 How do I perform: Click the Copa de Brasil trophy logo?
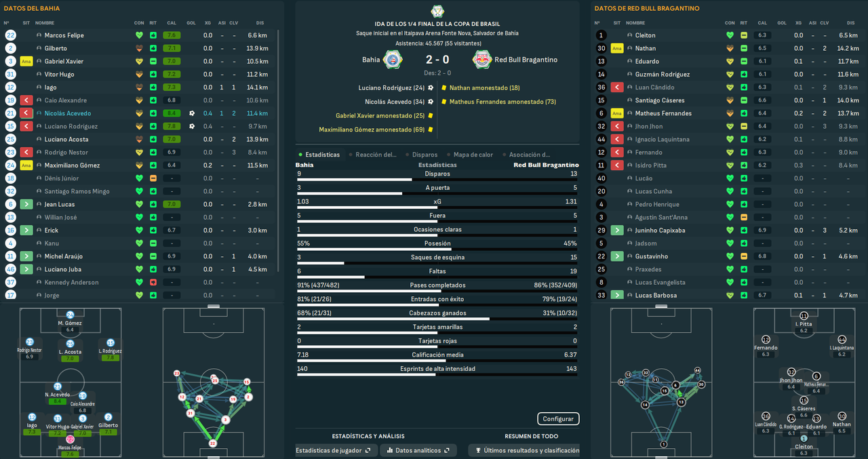pos(437,11)
